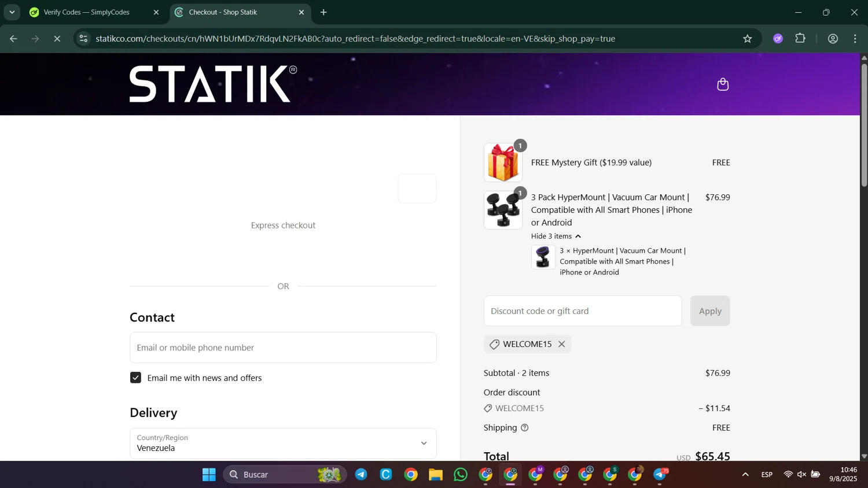
Task: Click the STATIK logo
Action: point(213,84)
